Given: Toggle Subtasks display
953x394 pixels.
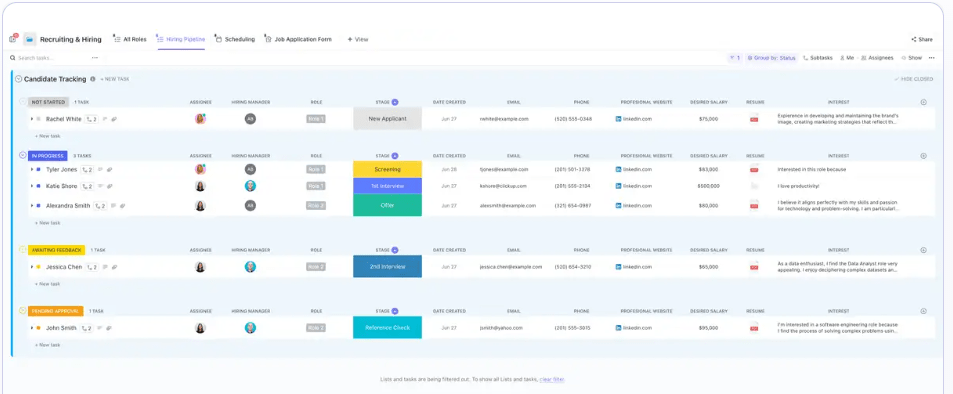Looking at the screenshot, I should click(x=817, y=58).
